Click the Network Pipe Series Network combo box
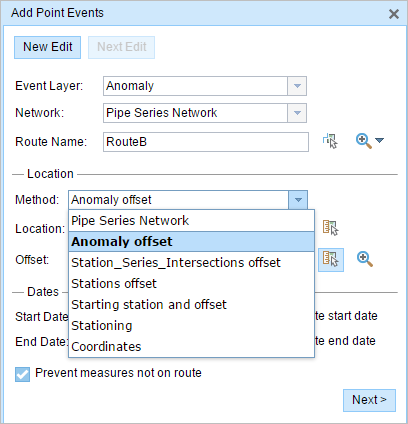 point(205,113)
